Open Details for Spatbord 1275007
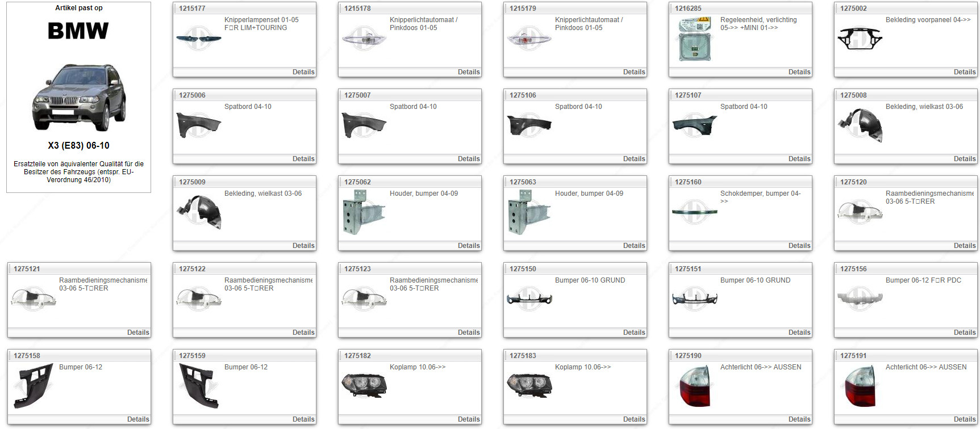This screenshot has width=980, height=429. click(x=469, y=159)
